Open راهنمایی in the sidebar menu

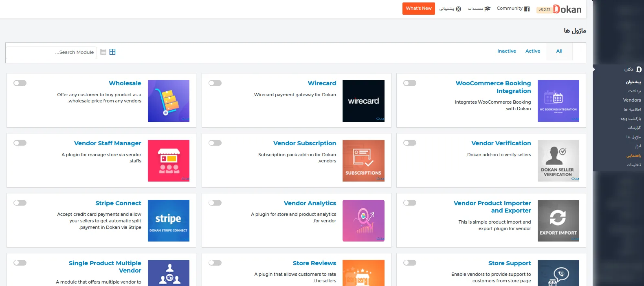point(634,155)
